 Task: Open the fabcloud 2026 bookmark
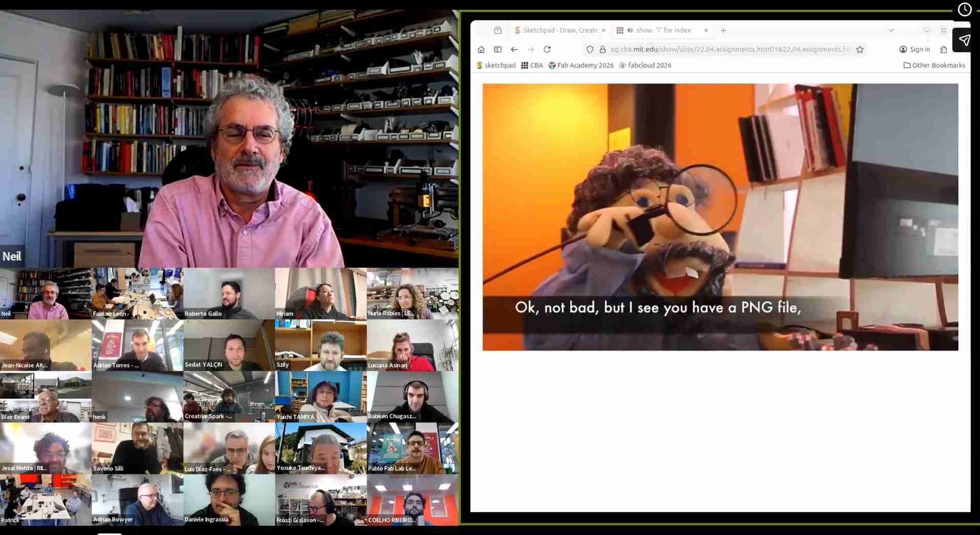click(645, 65)
